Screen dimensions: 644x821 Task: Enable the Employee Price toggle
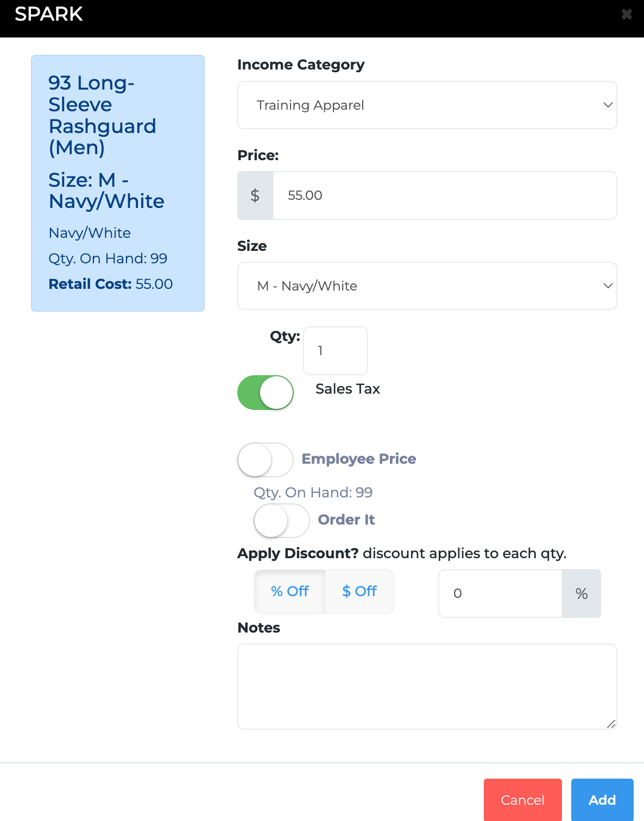pos(266,460)
